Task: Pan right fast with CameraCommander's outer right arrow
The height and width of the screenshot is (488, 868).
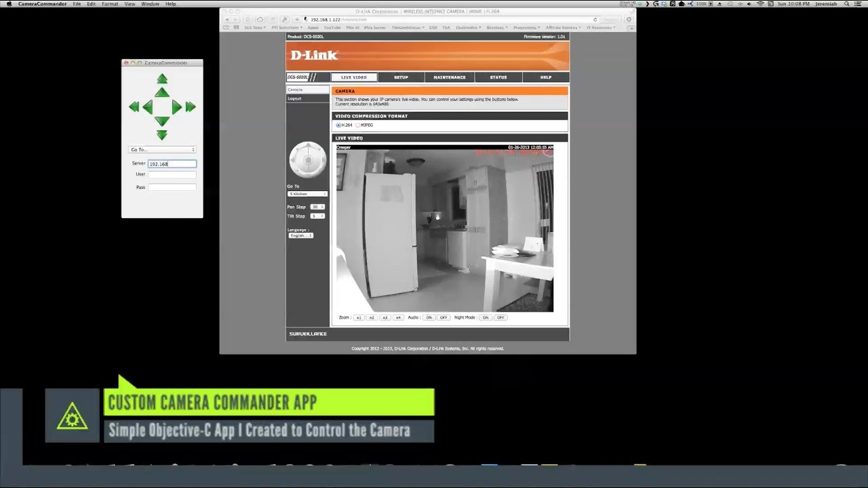Action: [191, 106]
